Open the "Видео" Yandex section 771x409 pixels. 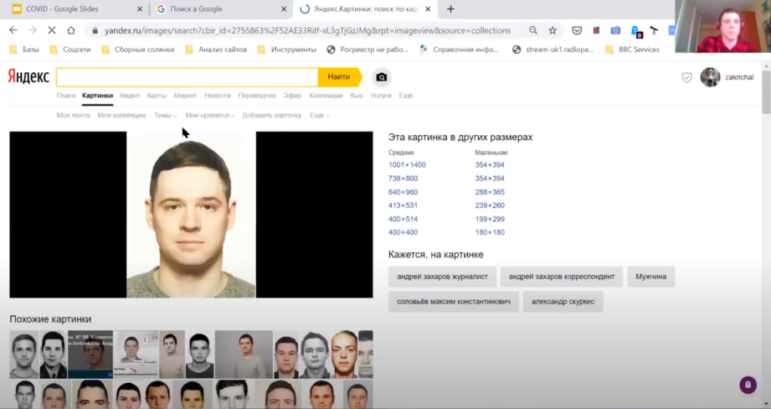tap(129, 96)
